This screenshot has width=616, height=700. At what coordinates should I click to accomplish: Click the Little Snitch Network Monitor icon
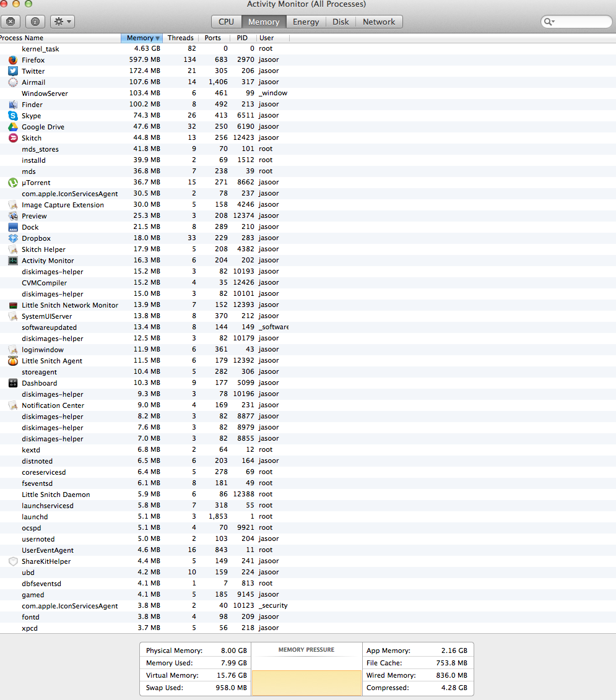click(x=13, y=305)
